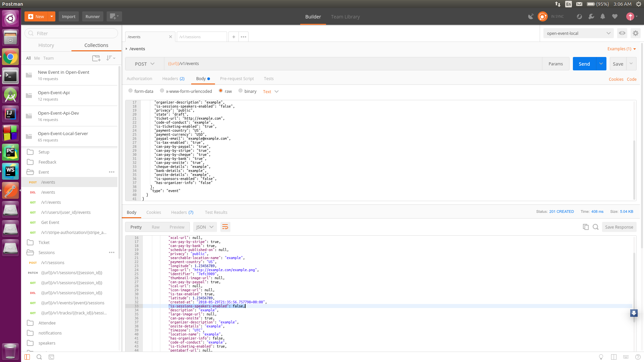Viewport: 644px width, 362px height.
Task: Open the Runner button
Action: coord(93,16)
